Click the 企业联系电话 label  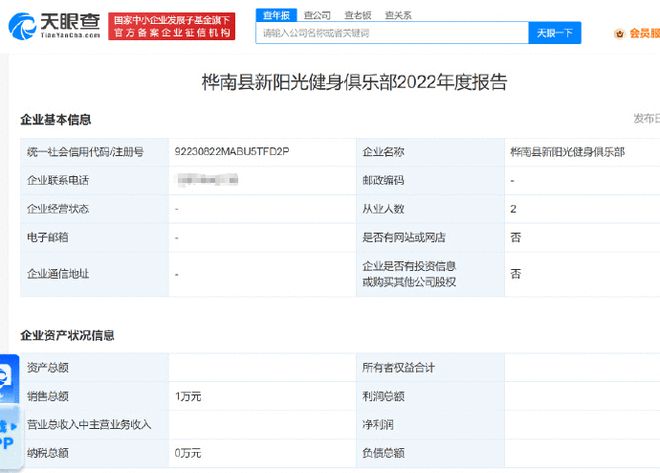(x=58, y=181)
